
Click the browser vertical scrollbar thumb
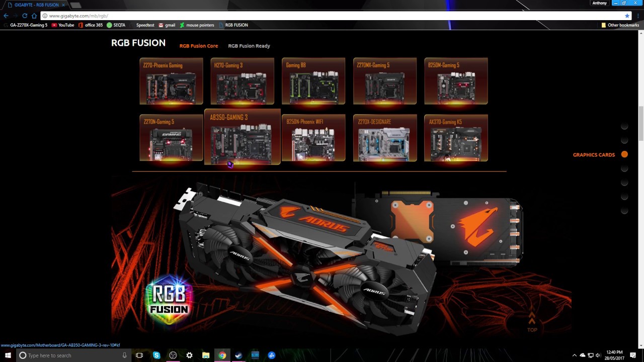(x=641, y=124)
